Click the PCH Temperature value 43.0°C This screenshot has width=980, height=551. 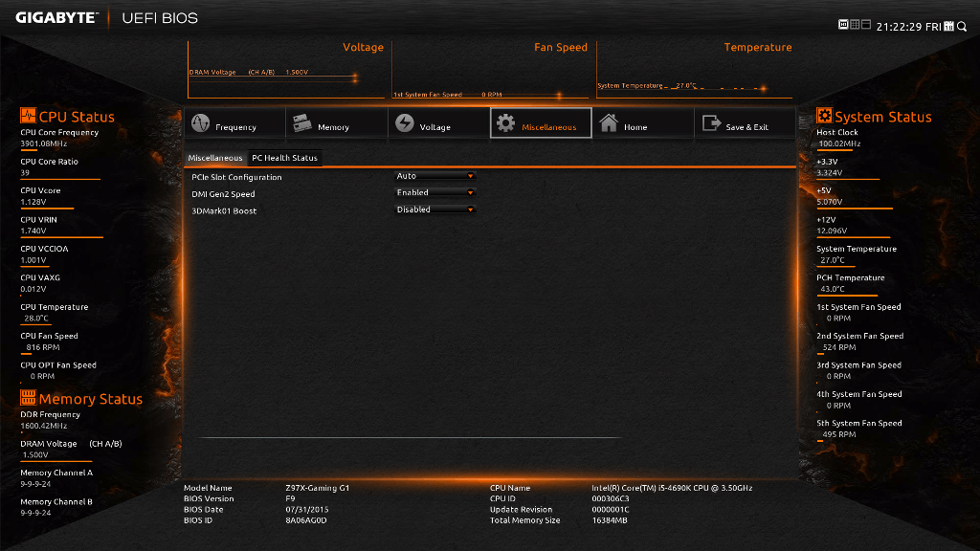[833, 289]
